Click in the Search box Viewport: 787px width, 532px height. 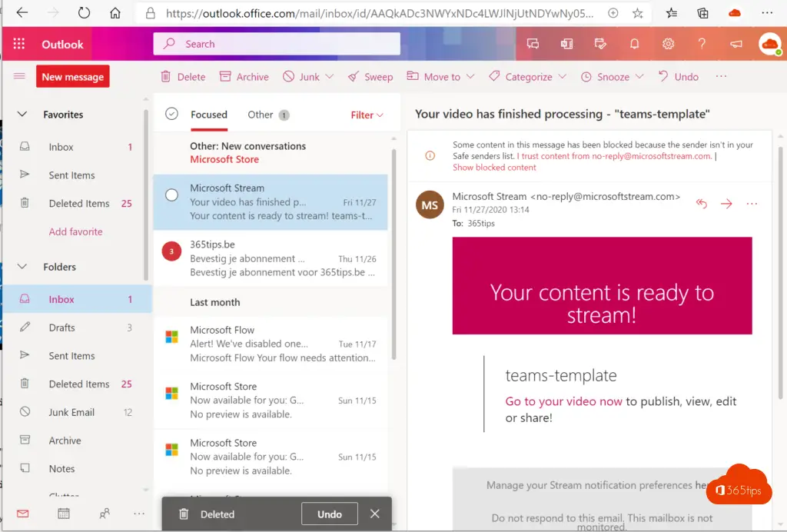click(x=277, y=44)
